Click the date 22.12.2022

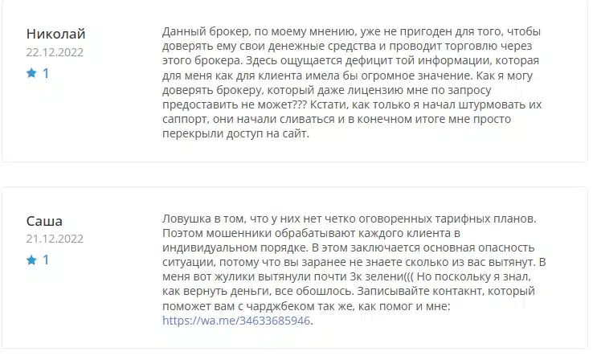point(55,52)
